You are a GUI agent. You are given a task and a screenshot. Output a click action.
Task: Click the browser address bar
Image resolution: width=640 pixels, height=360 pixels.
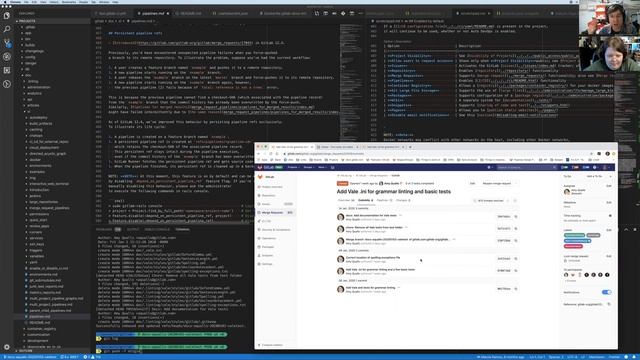tap(435, 154)
